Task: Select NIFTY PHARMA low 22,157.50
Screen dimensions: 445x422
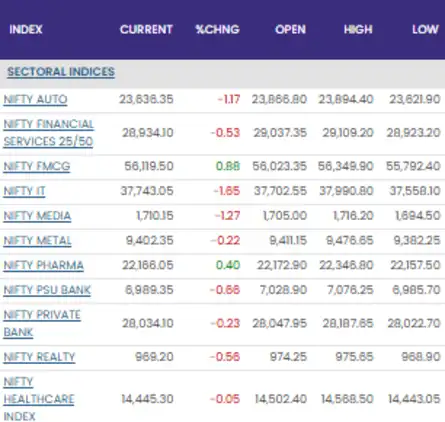Action: click(x=415, y=265)
